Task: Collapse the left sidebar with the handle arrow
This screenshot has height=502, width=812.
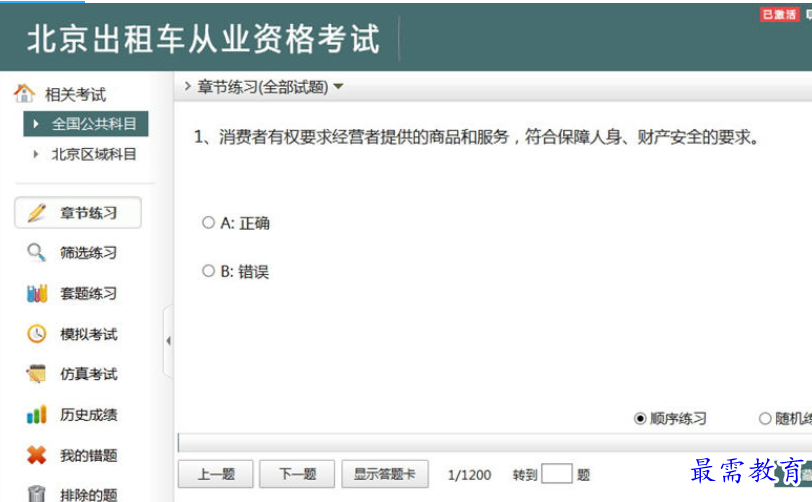Action: coord(168,340)
